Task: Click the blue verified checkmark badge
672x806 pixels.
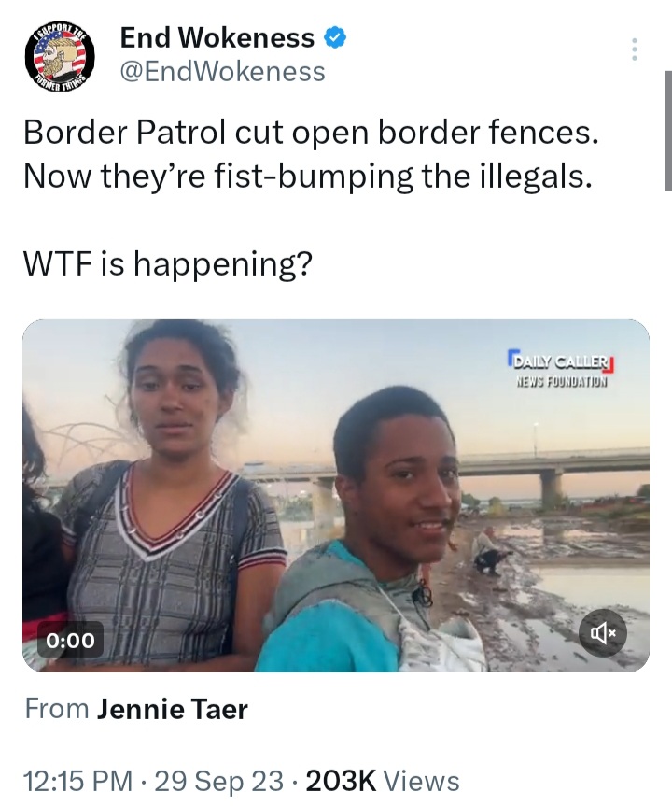Action: click(334, 38)
